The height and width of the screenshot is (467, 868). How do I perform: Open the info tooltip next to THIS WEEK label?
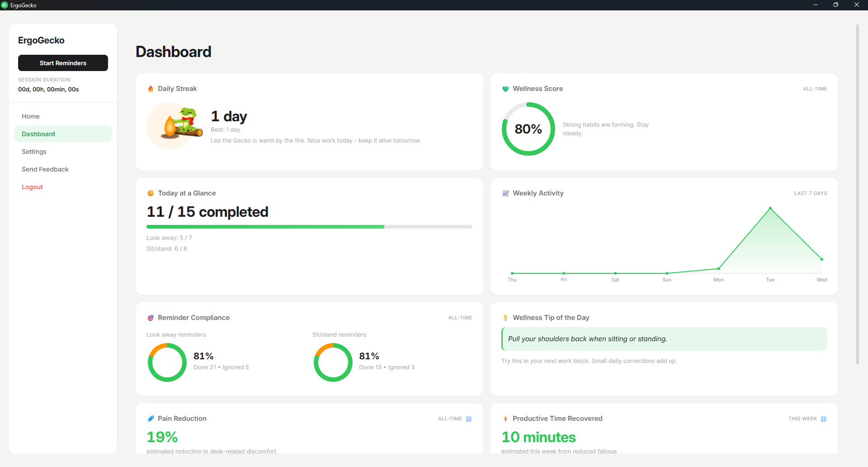point(824,419)
